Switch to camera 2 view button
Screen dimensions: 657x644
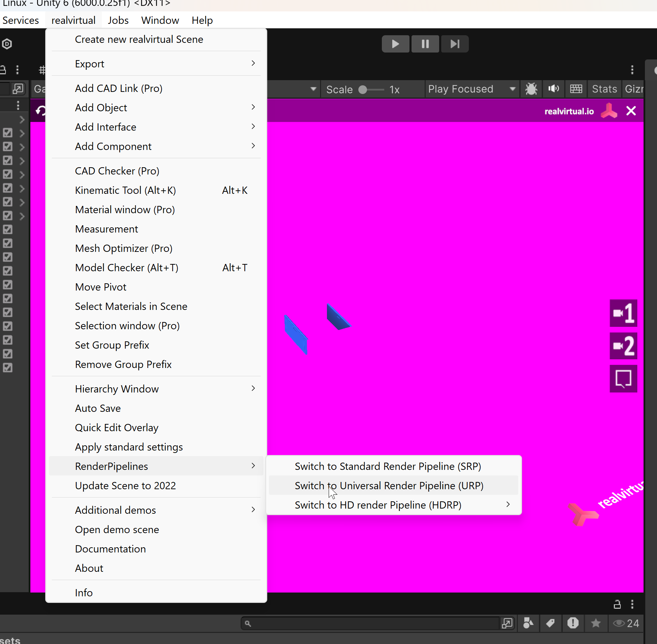(x=623, y=346)
